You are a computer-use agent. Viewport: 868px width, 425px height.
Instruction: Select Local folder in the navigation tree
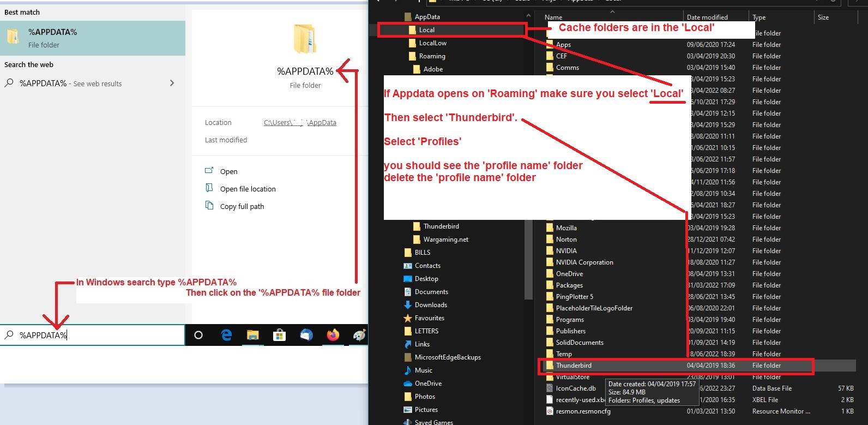426,30
